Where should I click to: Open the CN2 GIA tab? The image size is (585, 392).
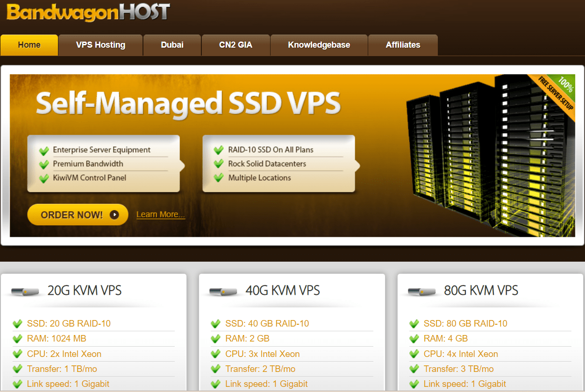click(x=235, y=45)
